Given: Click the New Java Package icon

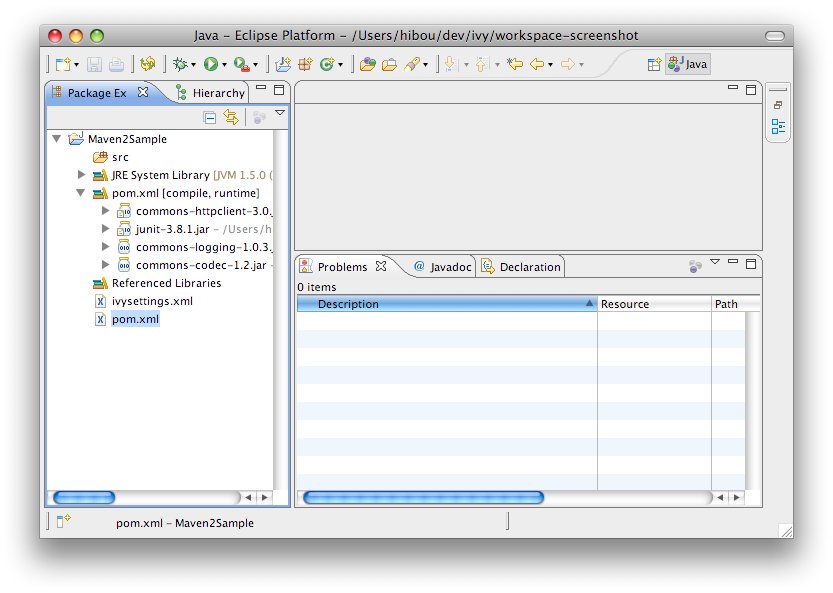Looking at the screenshot, I should point(305,64).
